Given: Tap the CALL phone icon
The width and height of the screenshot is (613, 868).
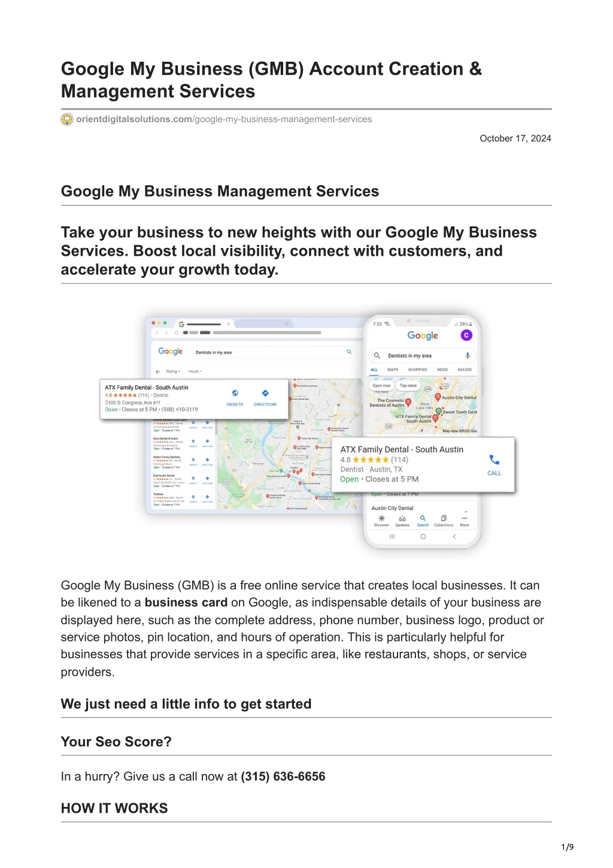Looking at the screenshot, I should coord(494,459).
